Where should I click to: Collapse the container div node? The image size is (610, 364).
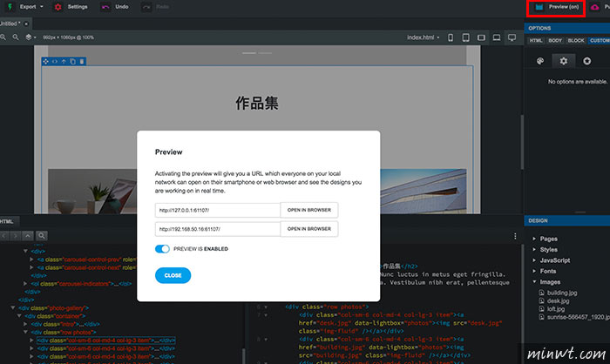click(19, 316)
